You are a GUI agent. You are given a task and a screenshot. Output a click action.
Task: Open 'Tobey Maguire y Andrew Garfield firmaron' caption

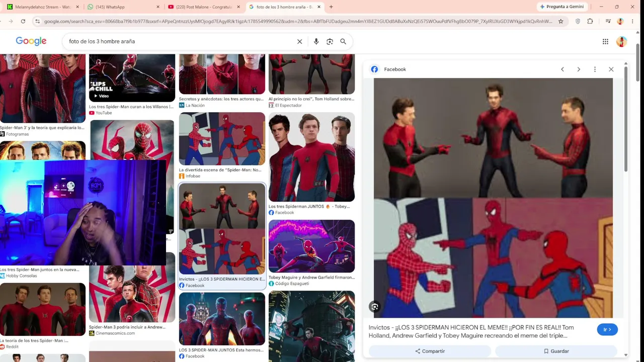(311, 278)
